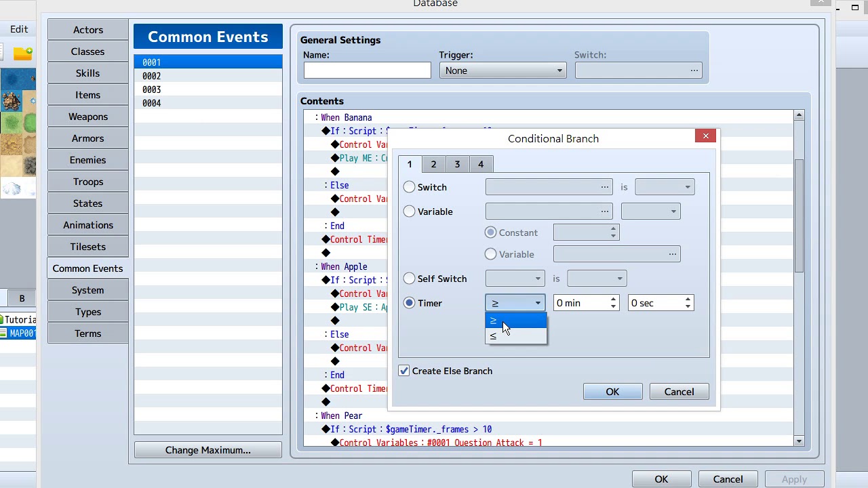Open the Terms database tab
This screenshot has width=868, height=488.
pyautogui.click(x=88, y=333)
